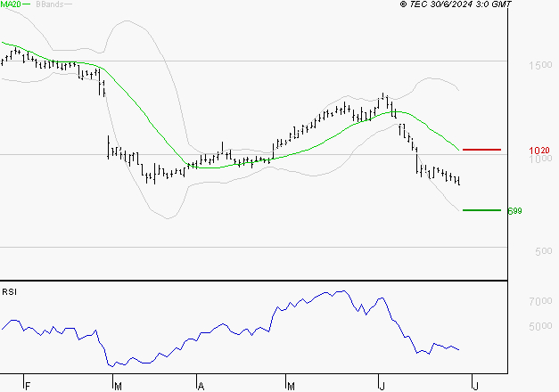
Task: Click the last J month label
Action: pyautogui.click(x=475, y=387)
